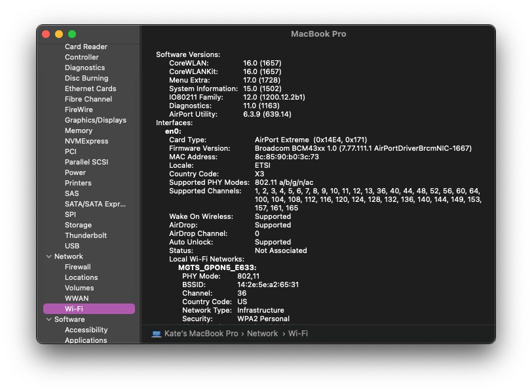This screenshot has width=532, height=392.
Task: Collapse the Software section in the sidebar
Action: pos(49,319)
